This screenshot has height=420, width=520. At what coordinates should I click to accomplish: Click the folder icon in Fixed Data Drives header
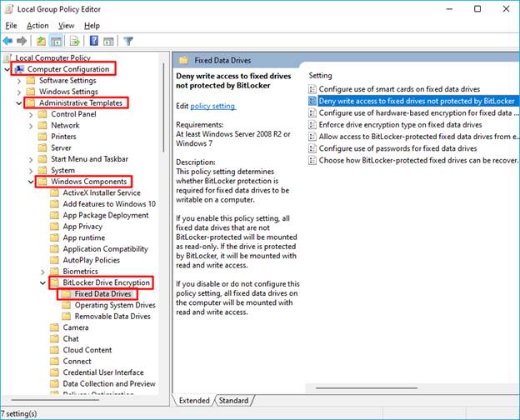tap(183, 60)
